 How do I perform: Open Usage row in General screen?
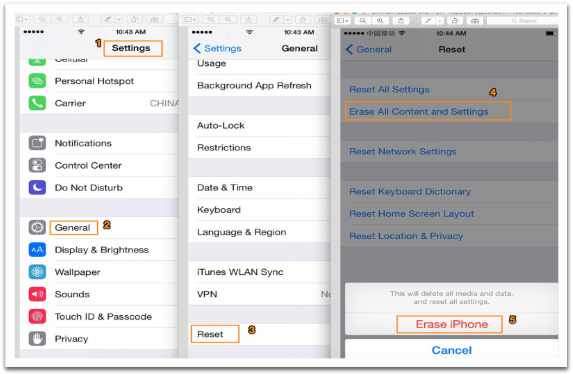pos(259,66)
